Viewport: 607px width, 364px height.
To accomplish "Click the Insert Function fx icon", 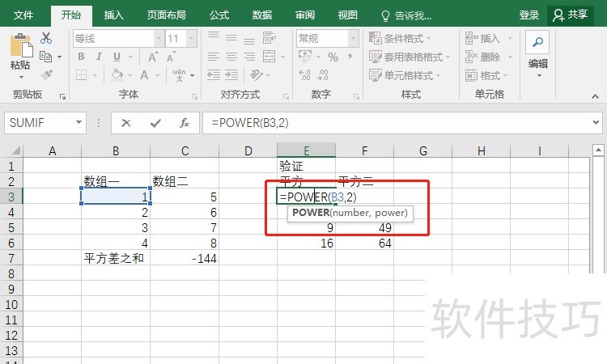I will (x=185, y=123).
